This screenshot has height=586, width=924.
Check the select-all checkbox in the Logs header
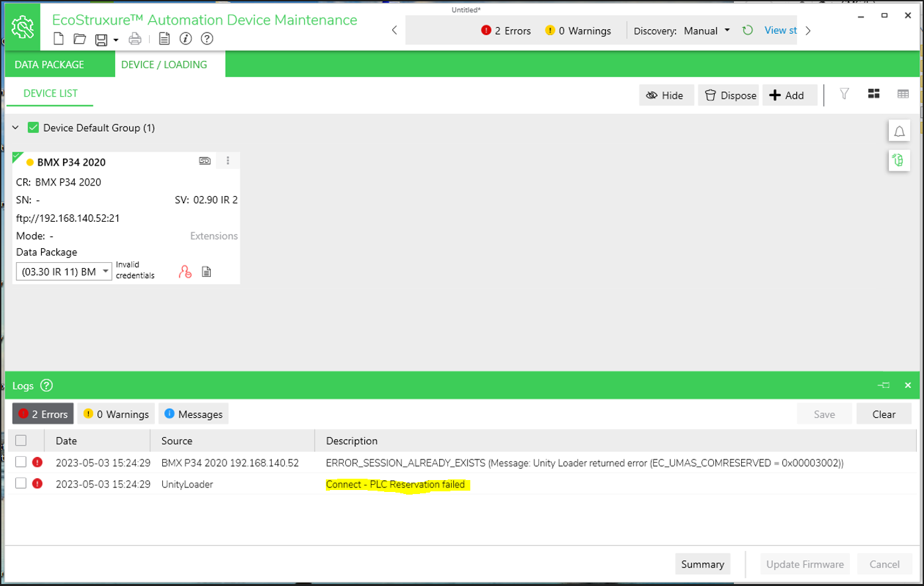coord(21,440)
